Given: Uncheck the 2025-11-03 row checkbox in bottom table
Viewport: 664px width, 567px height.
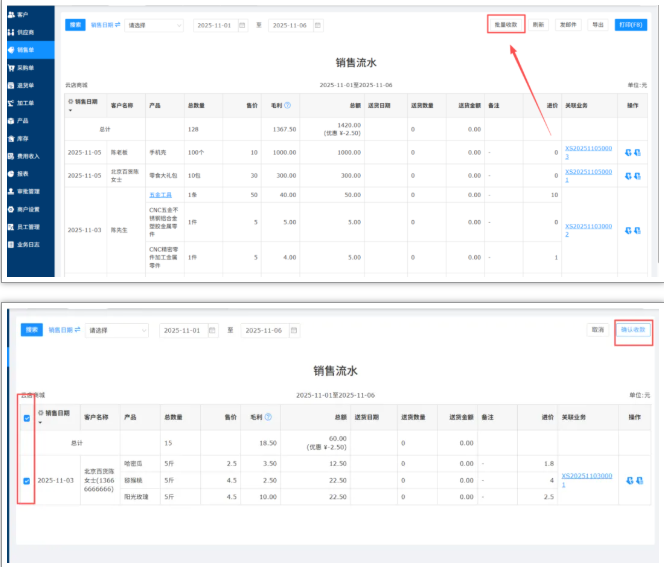Looking at the screenshot, I should [x=26, y=481].
